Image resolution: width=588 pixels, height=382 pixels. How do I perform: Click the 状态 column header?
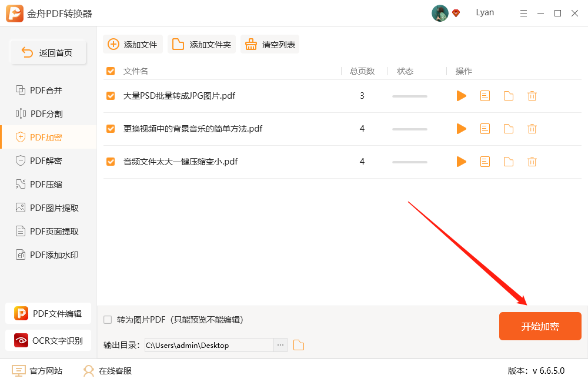405,71
